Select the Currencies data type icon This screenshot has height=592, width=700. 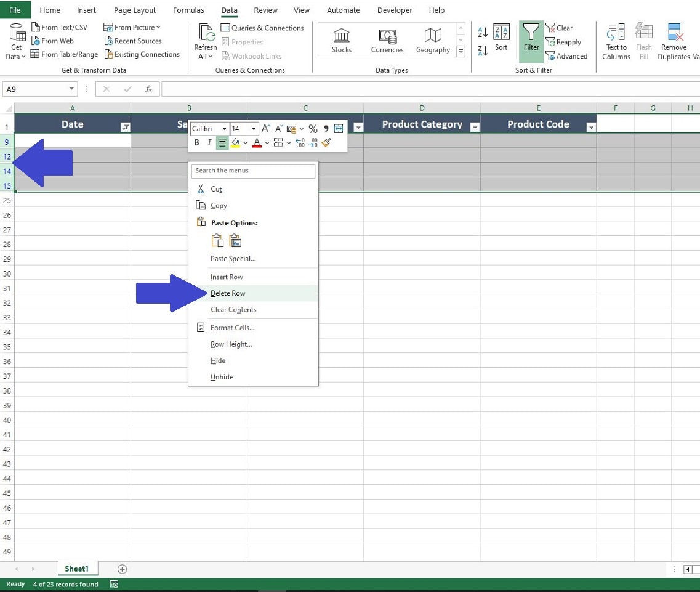pyautogui.click(x=387, y=37)
